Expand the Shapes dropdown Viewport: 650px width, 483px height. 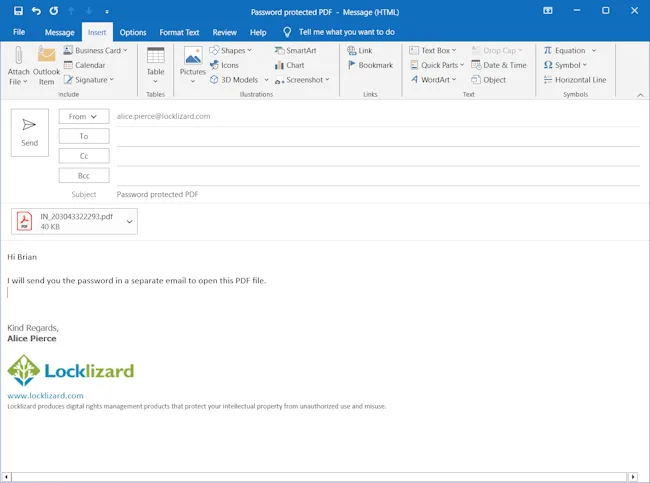click(x=231, y=50)
